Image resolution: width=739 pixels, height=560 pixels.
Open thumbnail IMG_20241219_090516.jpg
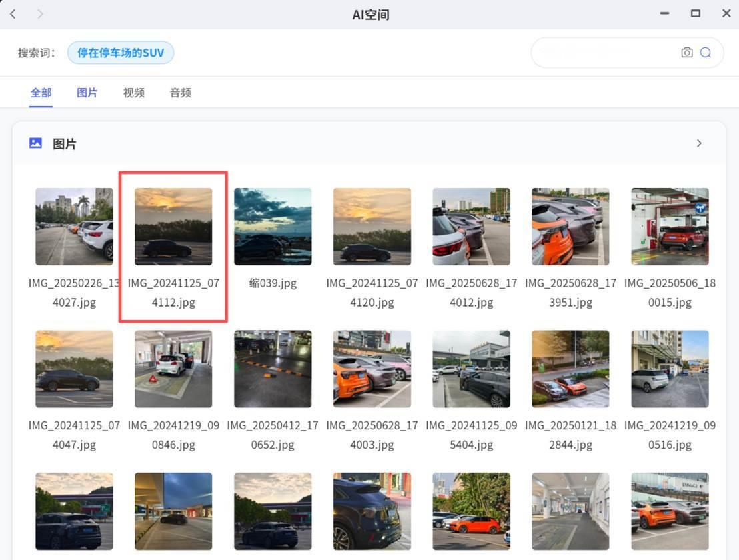pos(670,369)
